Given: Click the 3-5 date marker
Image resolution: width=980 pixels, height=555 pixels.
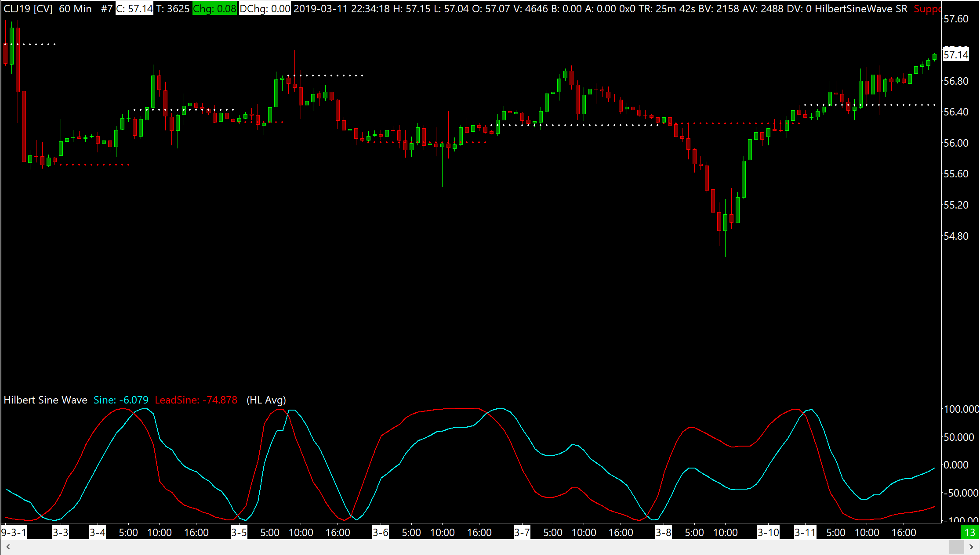Looking at the screenshot, I should click(x=239, y=533).
